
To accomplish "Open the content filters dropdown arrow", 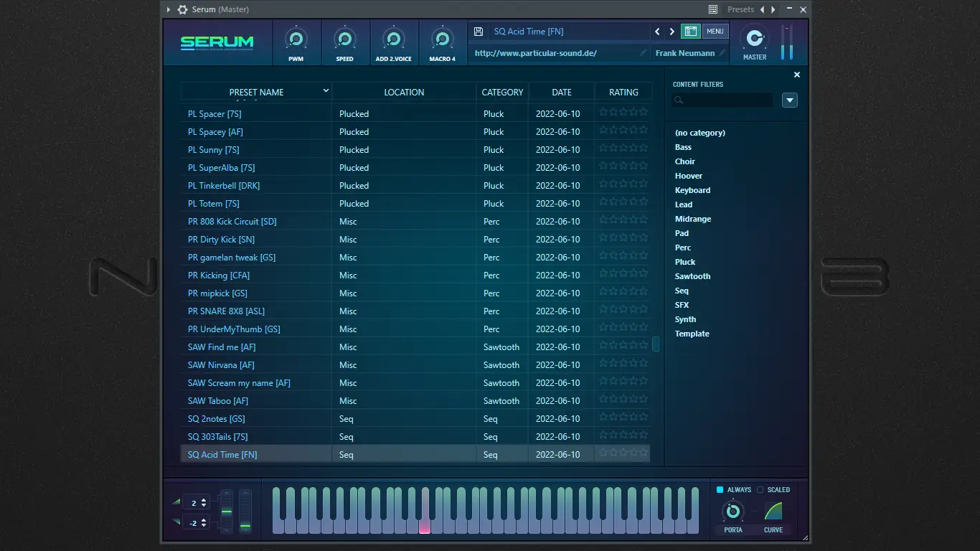I will [x=790, y=100].
